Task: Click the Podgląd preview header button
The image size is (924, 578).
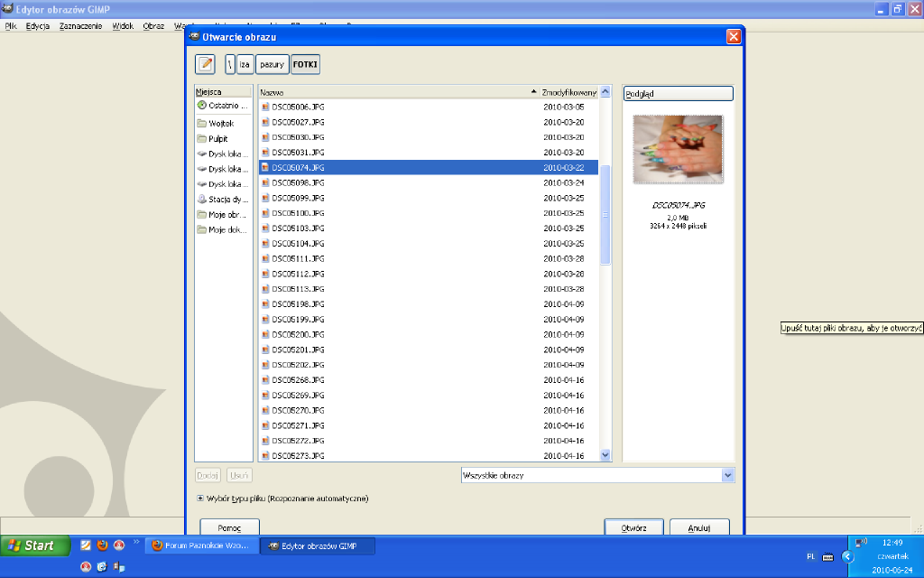Action: click(x=679, y=93)
